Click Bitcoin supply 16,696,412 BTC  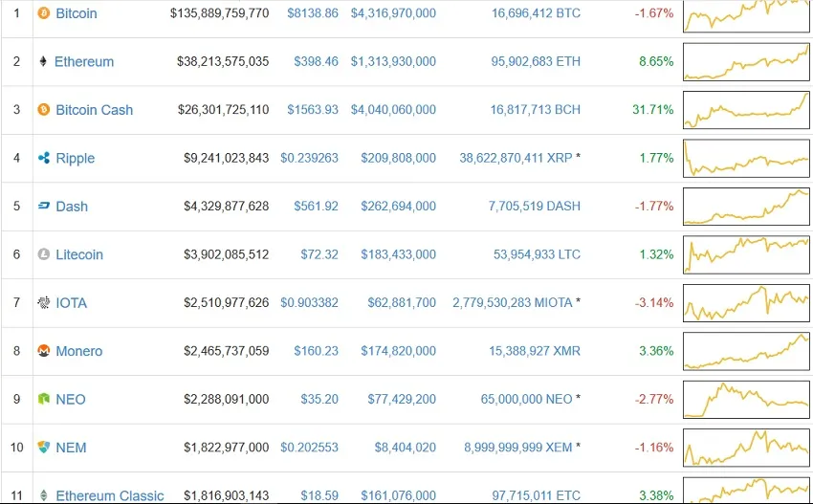pos(537,13)
